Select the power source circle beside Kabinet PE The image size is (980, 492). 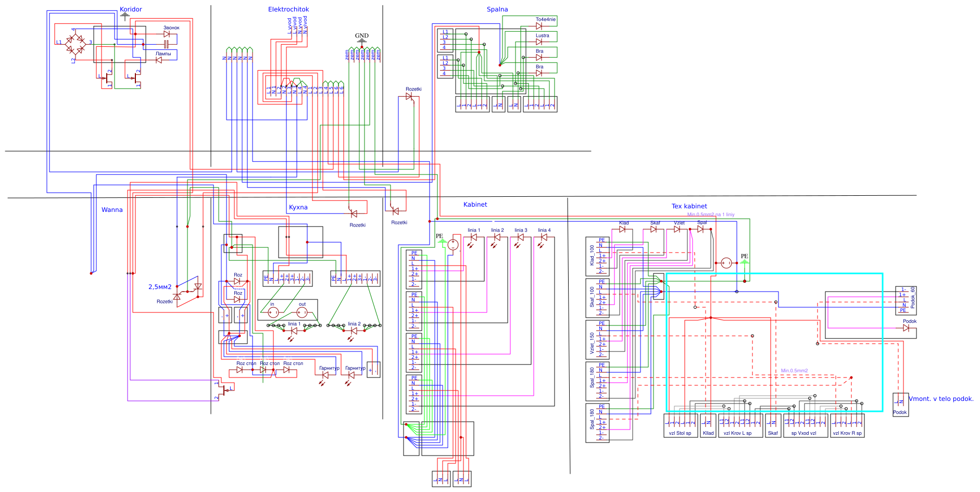[453, 245]
